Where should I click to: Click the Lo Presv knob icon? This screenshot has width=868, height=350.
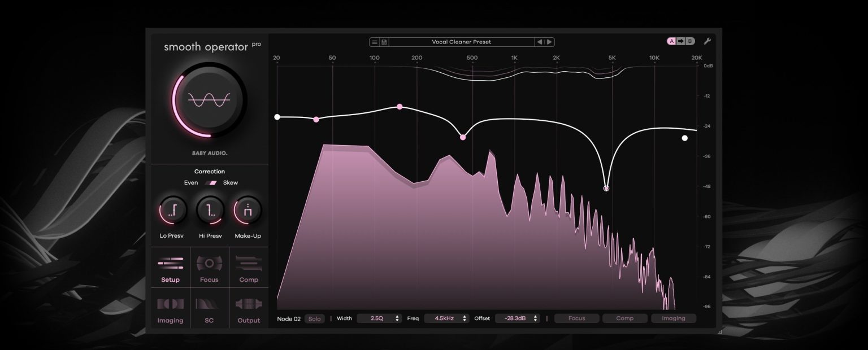click(x=171, y=209)
